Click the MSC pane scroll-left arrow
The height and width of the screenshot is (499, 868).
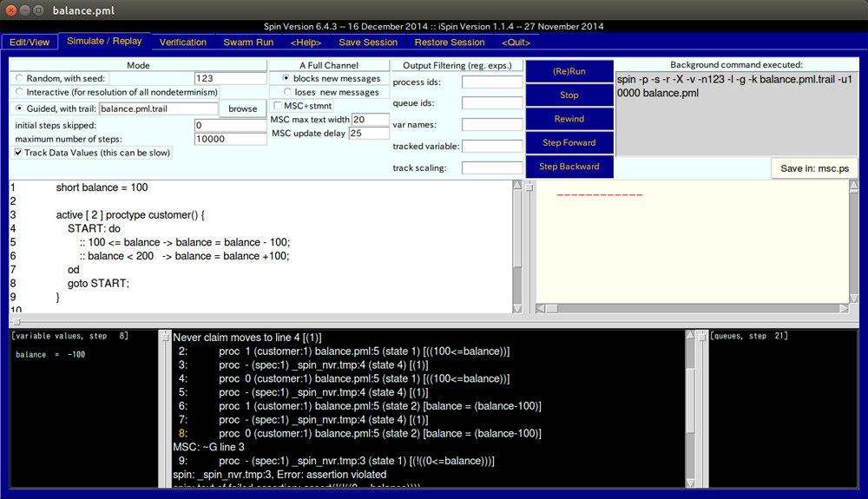(x=541, y=309)
